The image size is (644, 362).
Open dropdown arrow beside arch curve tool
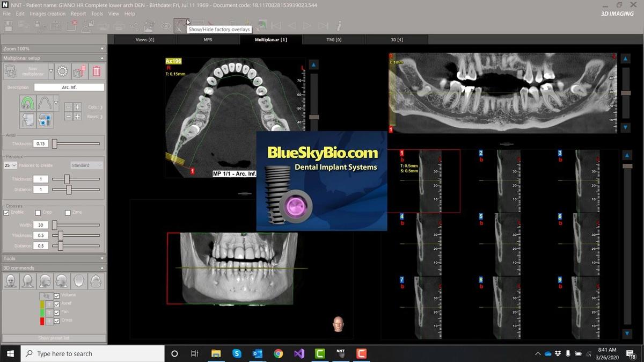coord(56,103)
